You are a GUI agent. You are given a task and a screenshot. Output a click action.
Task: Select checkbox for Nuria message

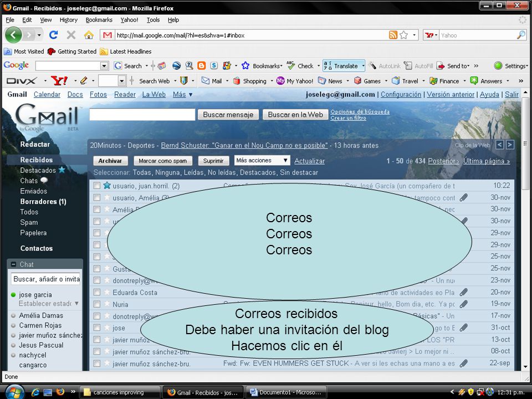tap(96, 304)
